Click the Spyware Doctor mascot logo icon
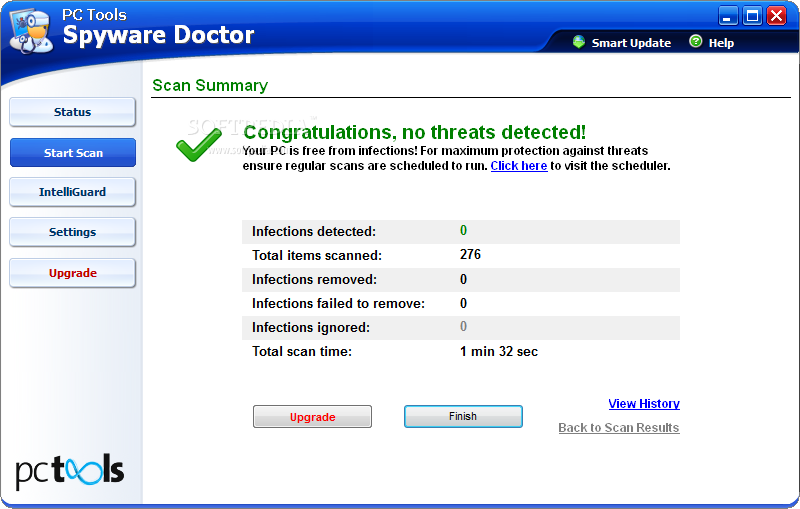 (x=31, y=32)
